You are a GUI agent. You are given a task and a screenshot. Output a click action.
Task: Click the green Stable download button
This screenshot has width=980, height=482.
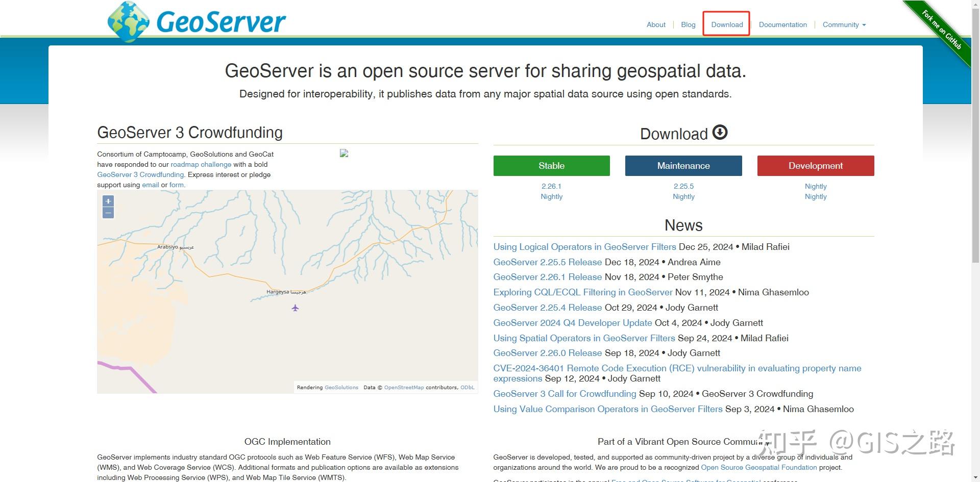point(551,165)
